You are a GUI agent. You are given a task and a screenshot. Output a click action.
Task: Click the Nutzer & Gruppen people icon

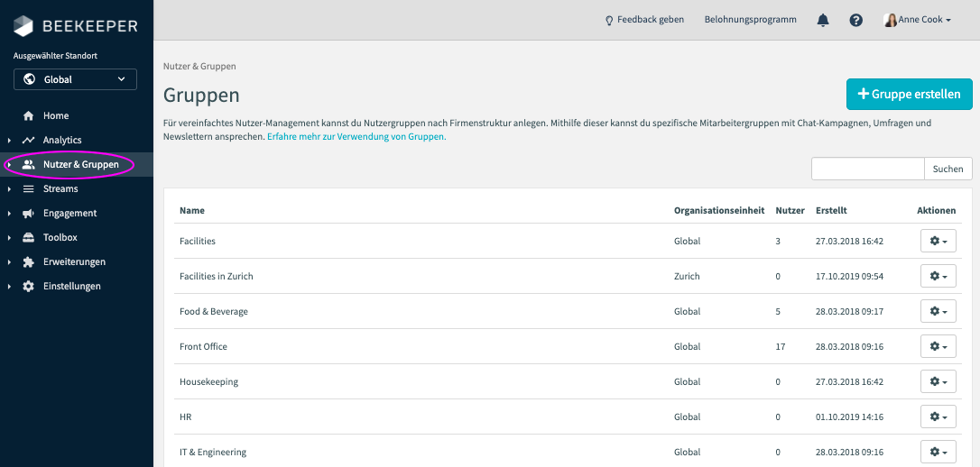coord(28,165)
